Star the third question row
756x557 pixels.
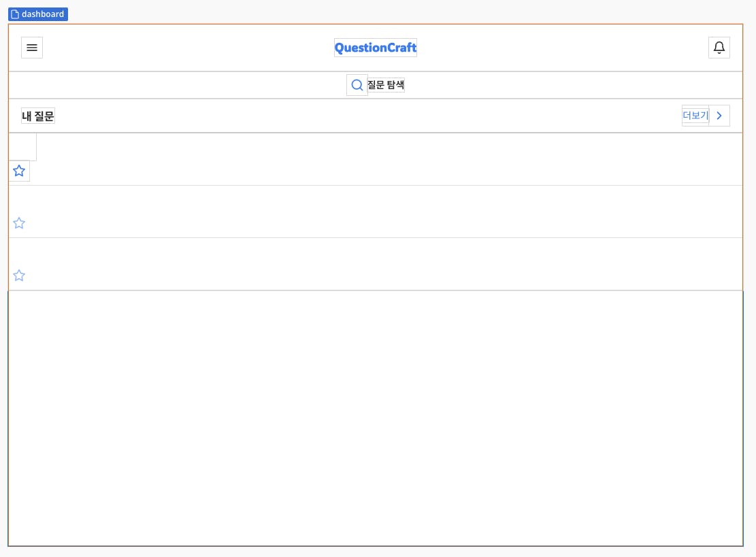click(x=19, y=275)
